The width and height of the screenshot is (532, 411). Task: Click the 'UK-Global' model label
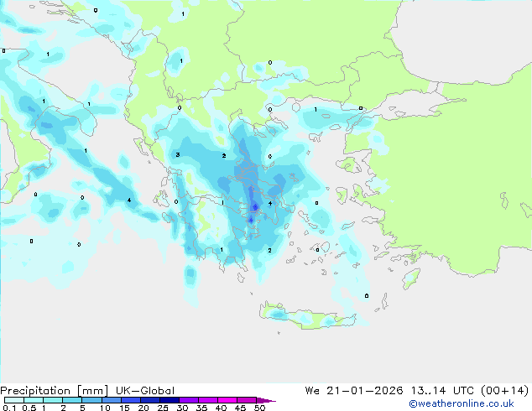click(x=145, y=391)
